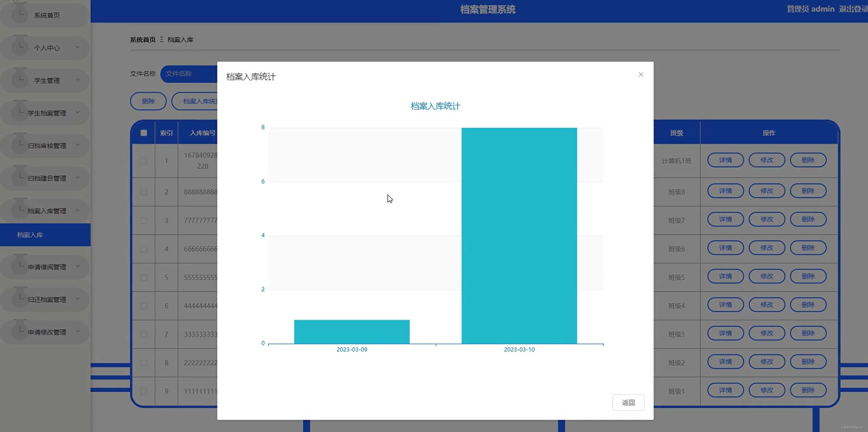Check the checkbox on table row 1
This screenshot has width=868, height=432.
[x=143, y=161]
